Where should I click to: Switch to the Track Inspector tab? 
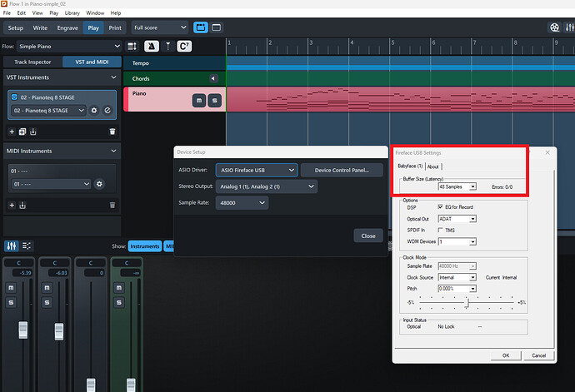32,62
